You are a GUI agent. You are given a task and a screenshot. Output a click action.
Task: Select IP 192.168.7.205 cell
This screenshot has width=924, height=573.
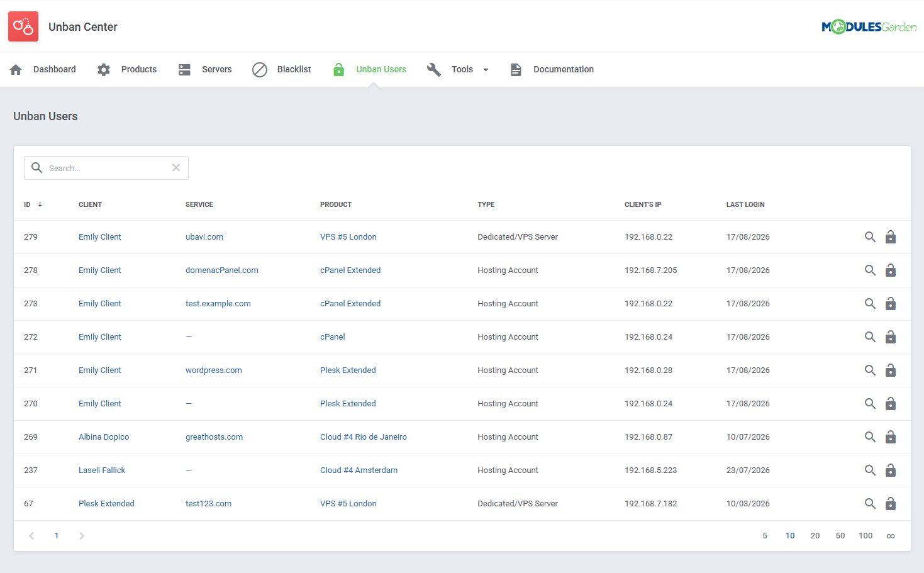pos(651,270)
